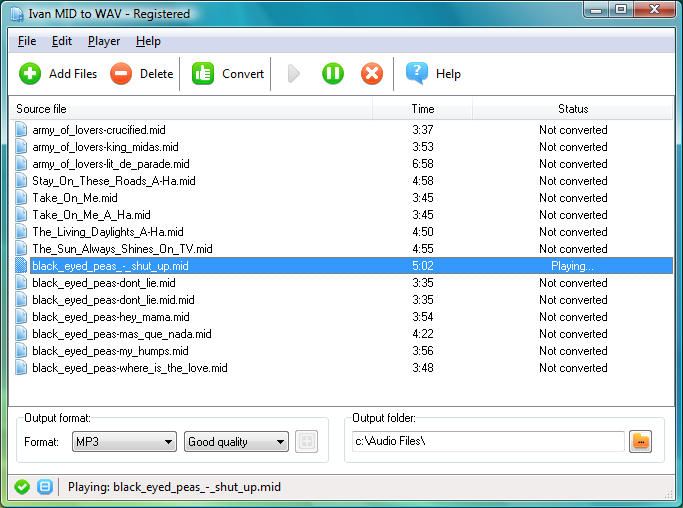Browse for output folder with folder icon
Viewport: 683px width, 508px height.
click(640, 441)
